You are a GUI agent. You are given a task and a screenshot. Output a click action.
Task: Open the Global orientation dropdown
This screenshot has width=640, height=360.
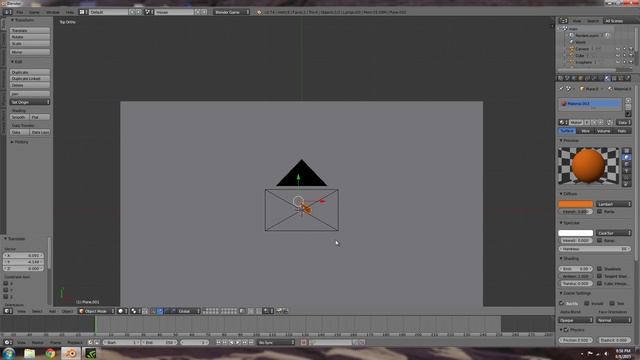tap(188, 311)
